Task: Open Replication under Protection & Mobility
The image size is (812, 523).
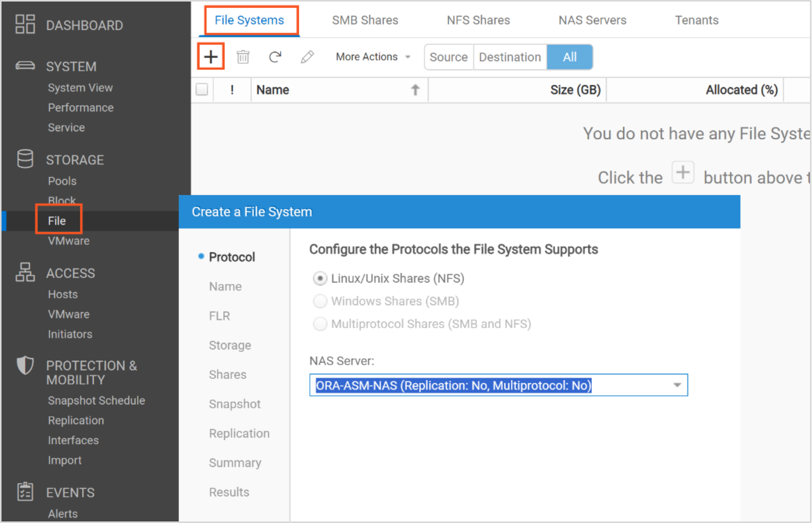Action: tap(76, 420)
